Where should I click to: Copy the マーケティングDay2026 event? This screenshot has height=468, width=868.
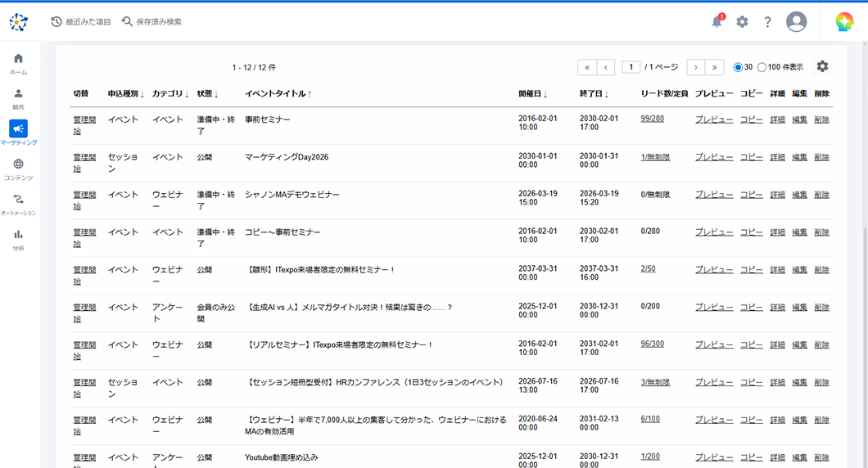(x=751, y=157)
